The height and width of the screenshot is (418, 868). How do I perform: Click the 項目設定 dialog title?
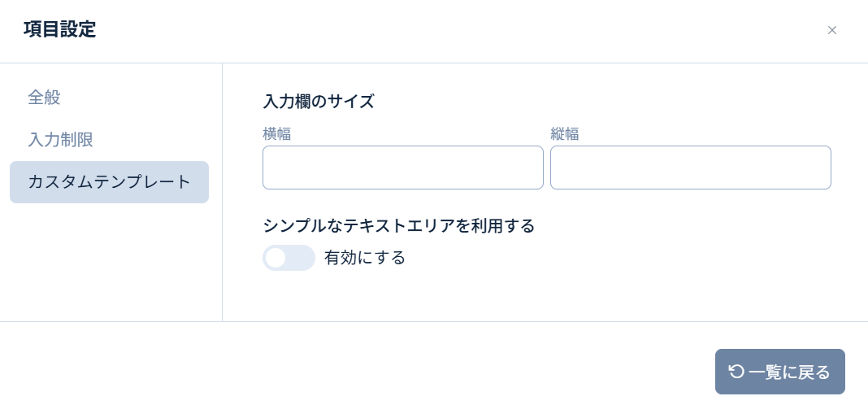60,30
